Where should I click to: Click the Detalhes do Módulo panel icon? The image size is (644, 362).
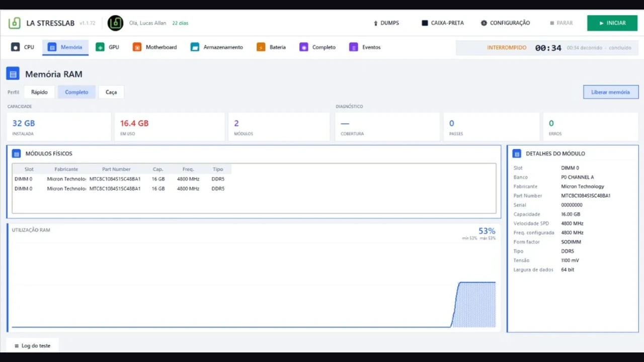tap(517, 154)
